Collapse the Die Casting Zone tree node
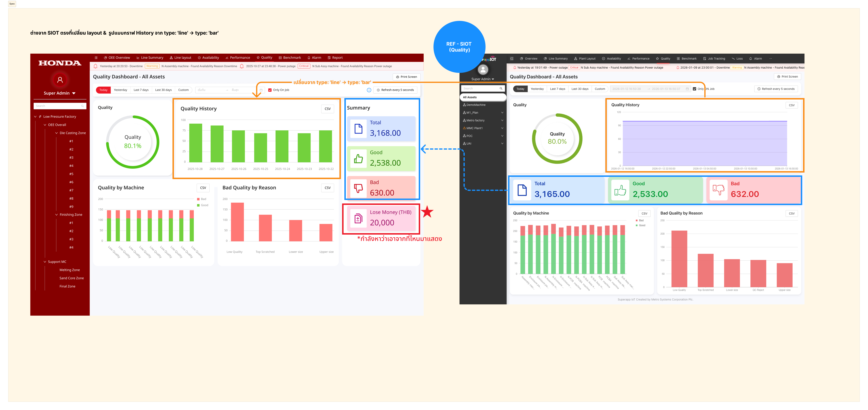This screenshot has height=410, width=868. point(57,133)
